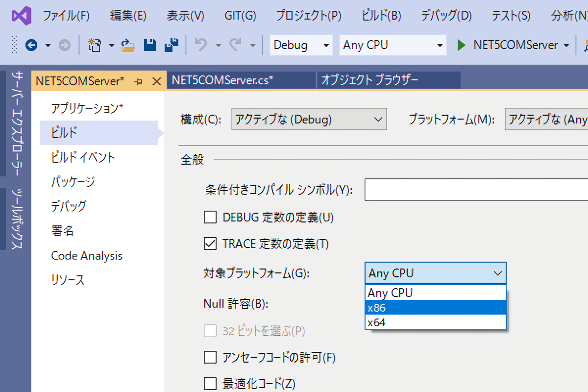Uncheck the TRACE 定数の定義 checkbox
This screenshot has width=588, height=392.
(210, 244)
